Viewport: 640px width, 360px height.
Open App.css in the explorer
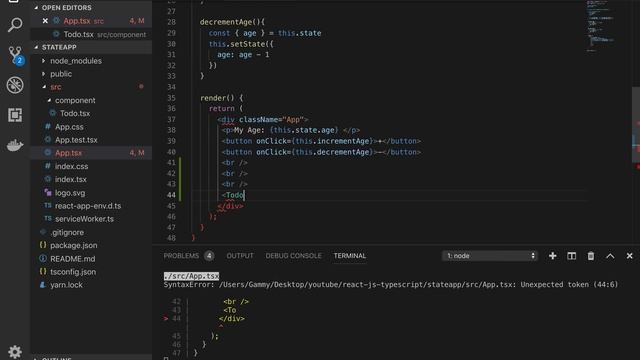click(x=69, y=127)
